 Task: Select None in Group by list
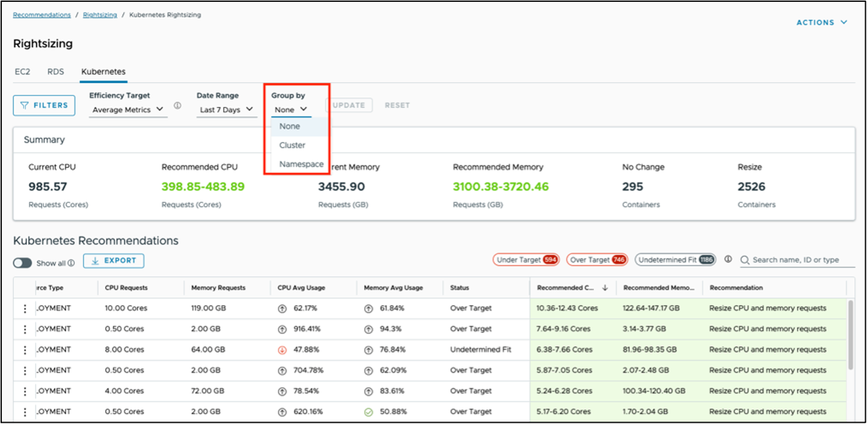[299, 126]
